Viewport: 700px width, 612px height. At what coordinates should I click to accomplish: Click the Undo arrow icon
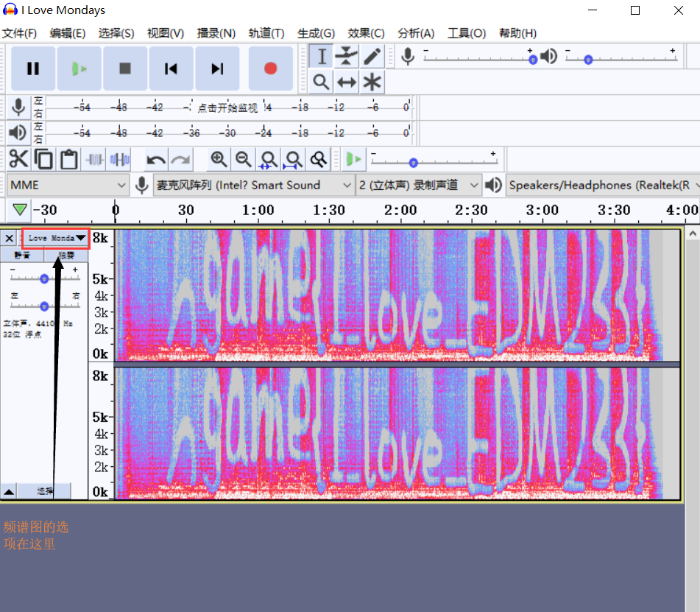156,159
